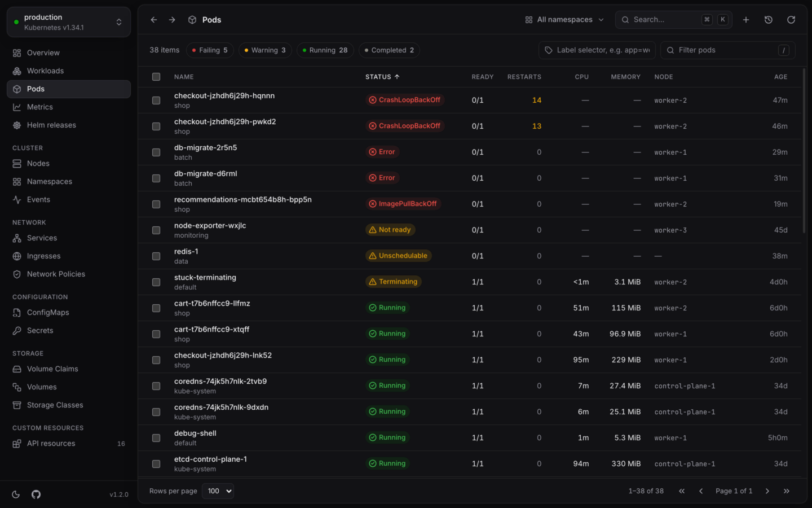Toggle the select-all pods checkbox
812x508 pixels.
click(156, 77)
